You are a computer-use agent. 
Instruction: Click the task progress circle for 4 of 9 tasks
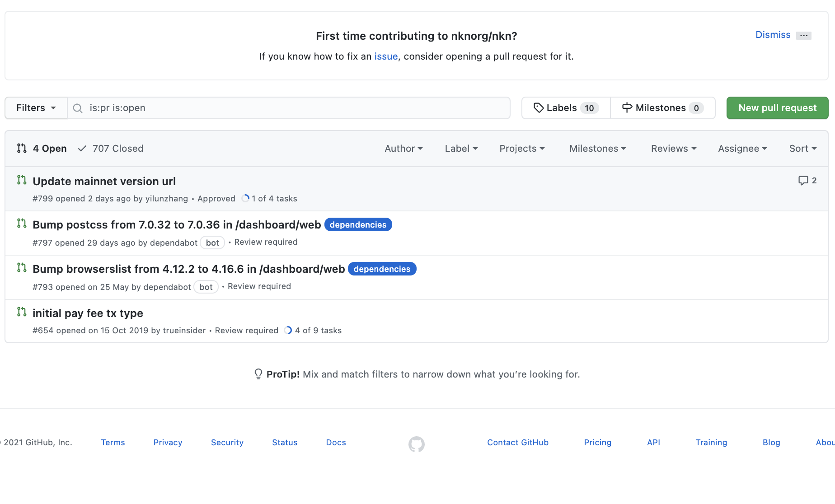(x=288, y=330)
